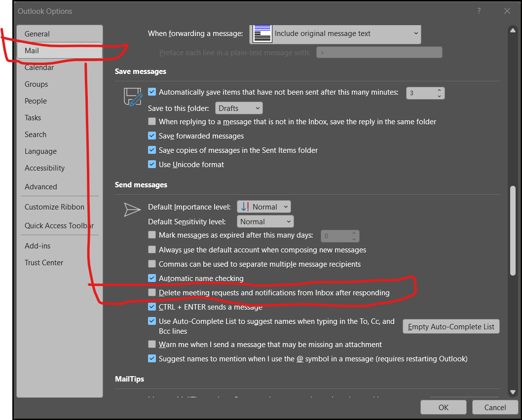The width and height of the screenshot is (522, 420).
Task: Click Empty Auto-Complete List button
Action: pos(451,326)
